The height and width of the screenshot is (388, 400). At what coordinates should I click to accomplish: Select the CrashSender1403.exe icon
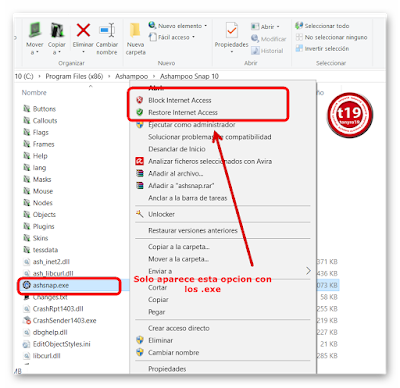pyautogui.click(x=27, y=320)
